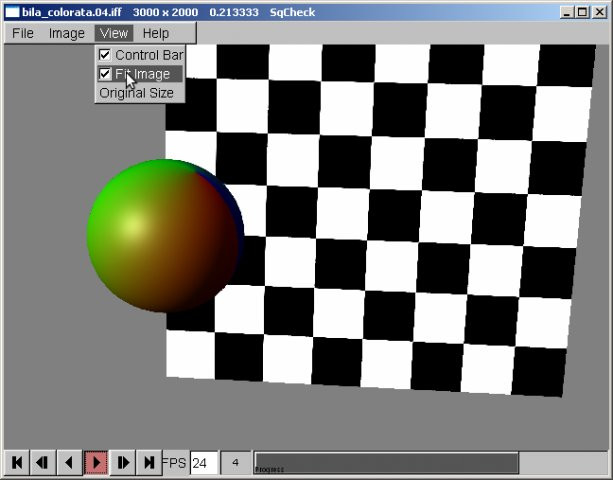Click the SqCheck window title icon

pyautogui.click(x=12, y=12)
